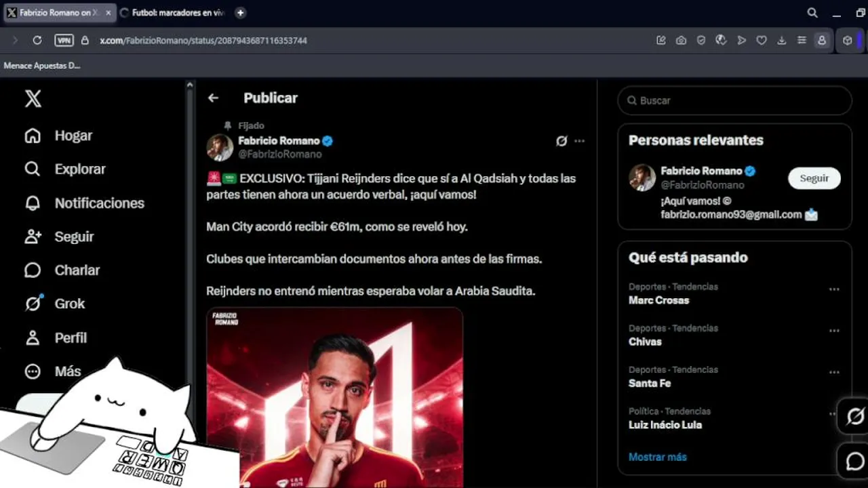Click the @FabrizioRomano handle on the post
Image resolution: width=868 pixels, height=488 pixels.
pyautogui.click(x=280, y=154)
